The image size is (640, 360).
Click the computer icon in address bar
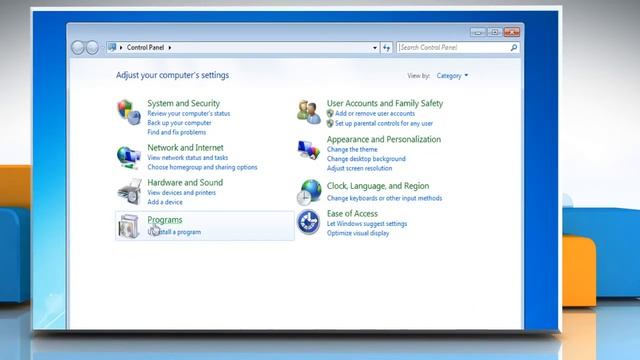(x=112, y=47)
